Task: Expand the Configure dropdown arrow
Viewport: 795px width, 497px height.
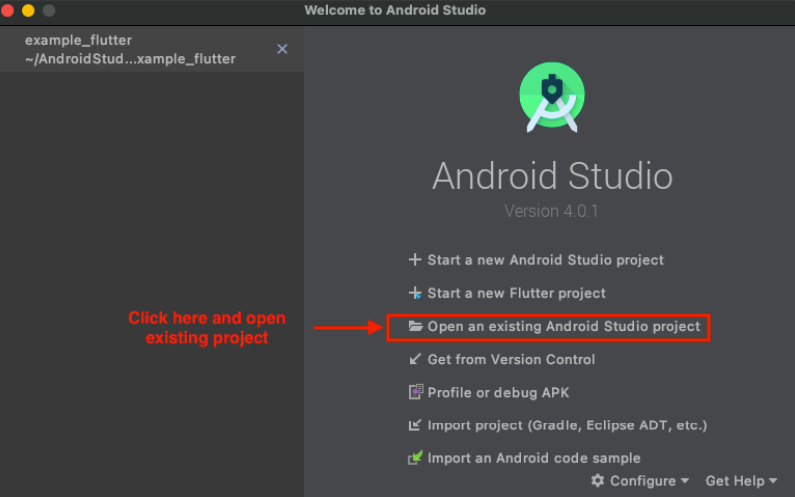Action: tap(684, 482)
